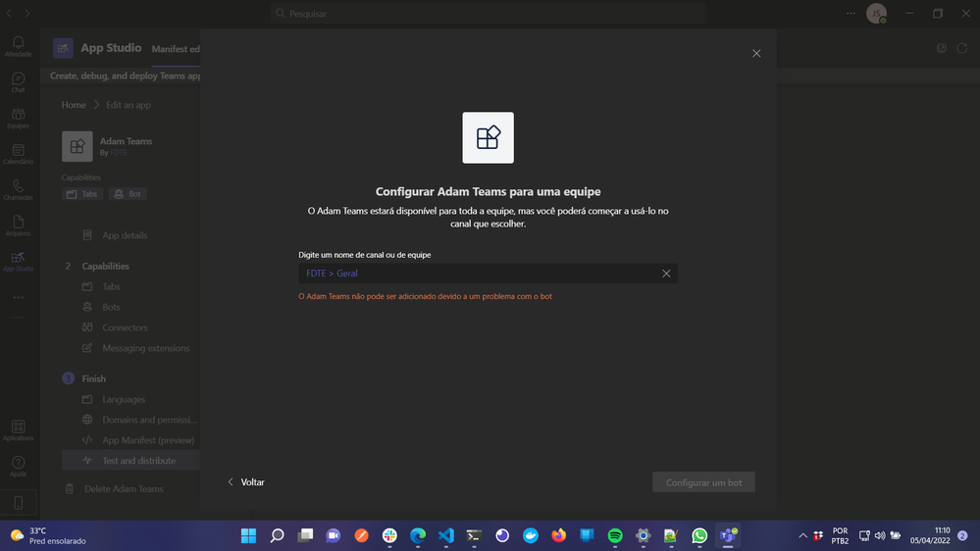980x551 pixels.
Task: Open WhatsApp from taskbar
Action: point(699,535)
